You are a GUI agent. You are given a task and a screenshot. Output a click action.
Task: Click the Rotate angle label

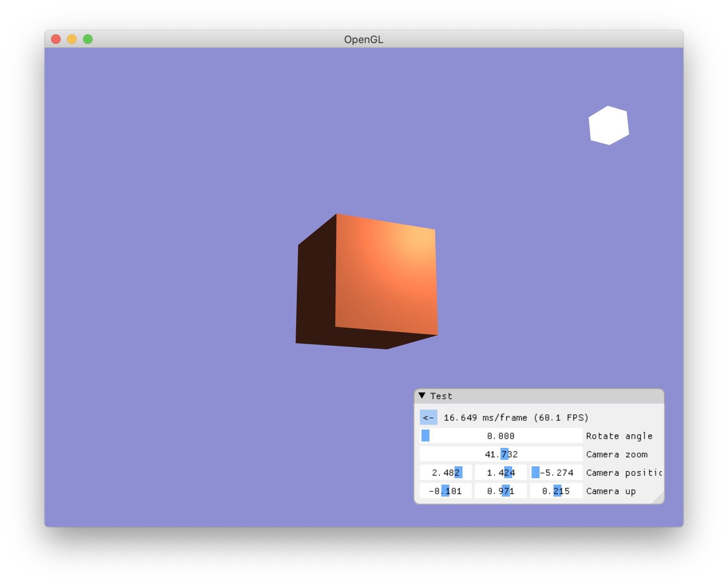click(618, 436)
